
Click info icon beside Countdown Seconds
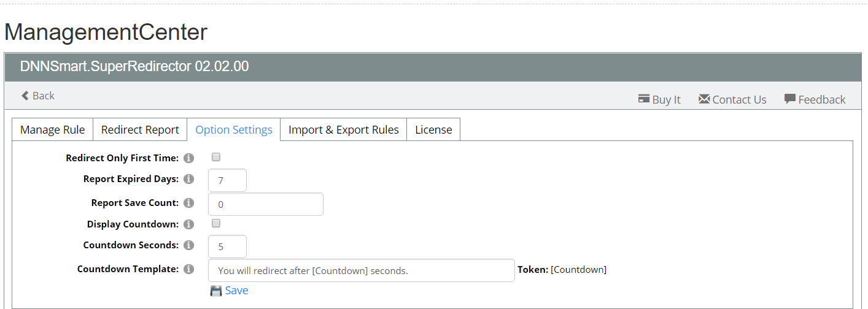coord(189,245)
